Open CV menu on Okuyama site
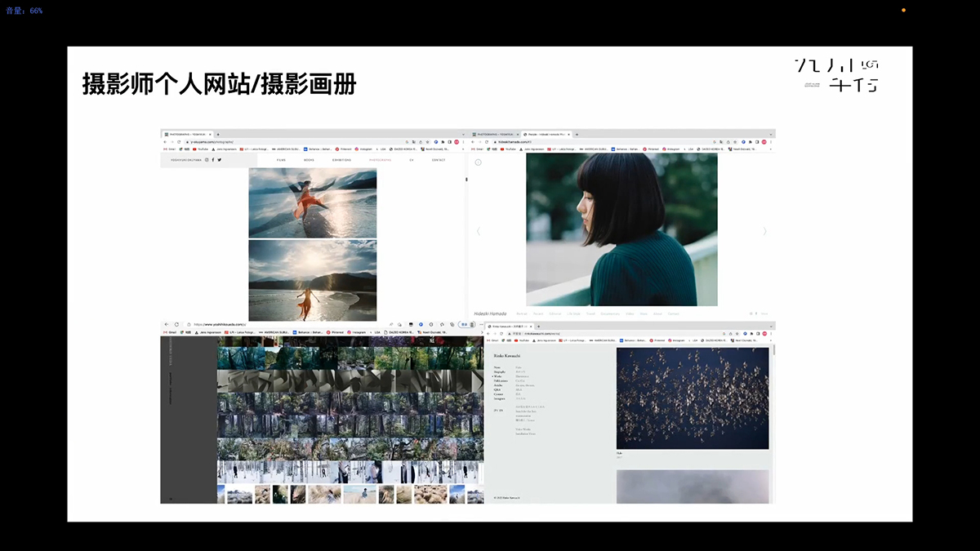Image resolution: width=980 pixels, height=551 pixels. [412, 160]
